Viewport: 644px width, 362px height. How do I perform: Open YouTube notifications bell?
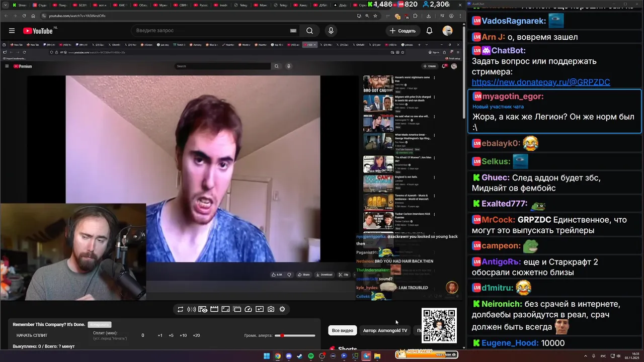(x=429, y=31)
